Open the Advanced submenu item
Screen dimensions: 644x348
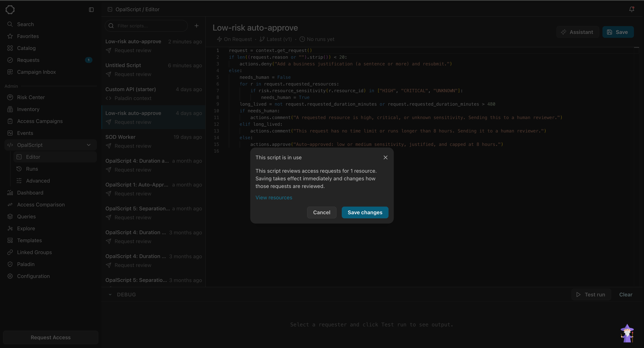[x=55, y=181]
